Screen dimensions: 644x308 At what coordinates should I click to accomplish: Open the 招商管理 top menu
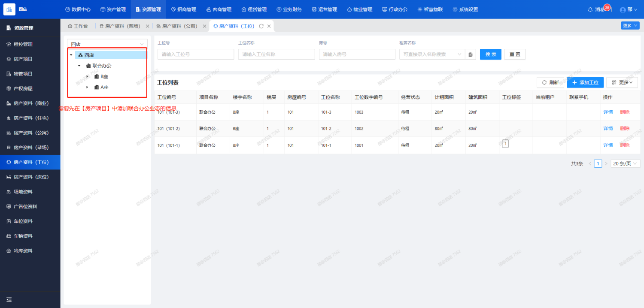(183, 9)
